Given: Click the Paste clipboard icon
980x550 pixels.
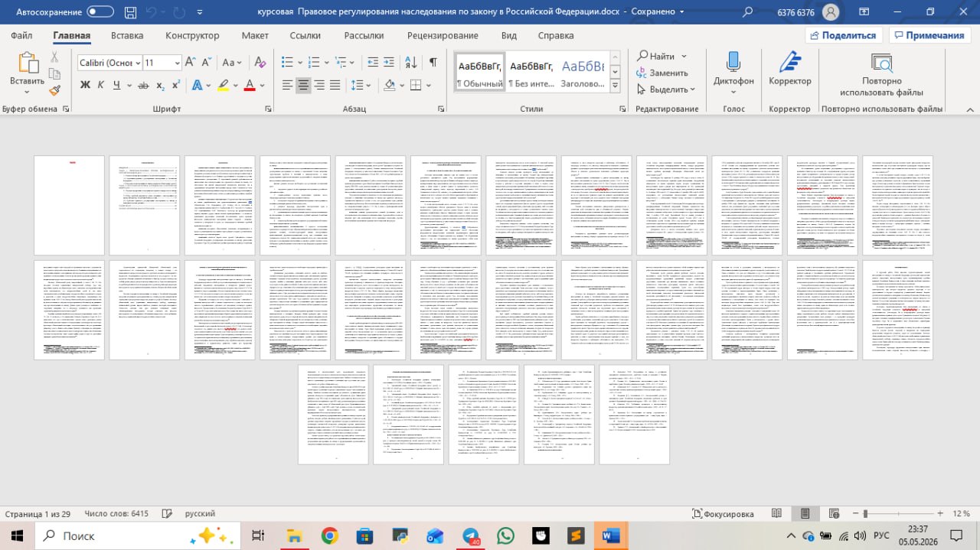Looking at the screenshot, I should click(x=28, y=63).
